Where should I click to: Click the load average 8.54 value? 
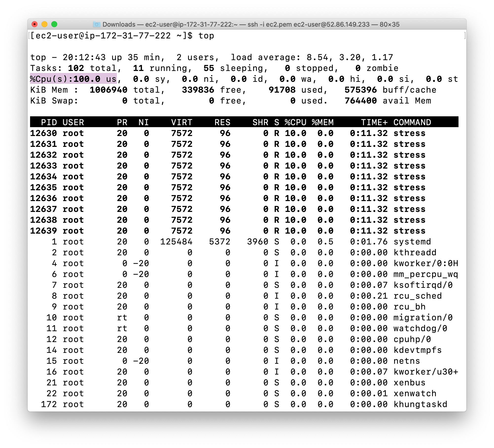tap(317, 57)
